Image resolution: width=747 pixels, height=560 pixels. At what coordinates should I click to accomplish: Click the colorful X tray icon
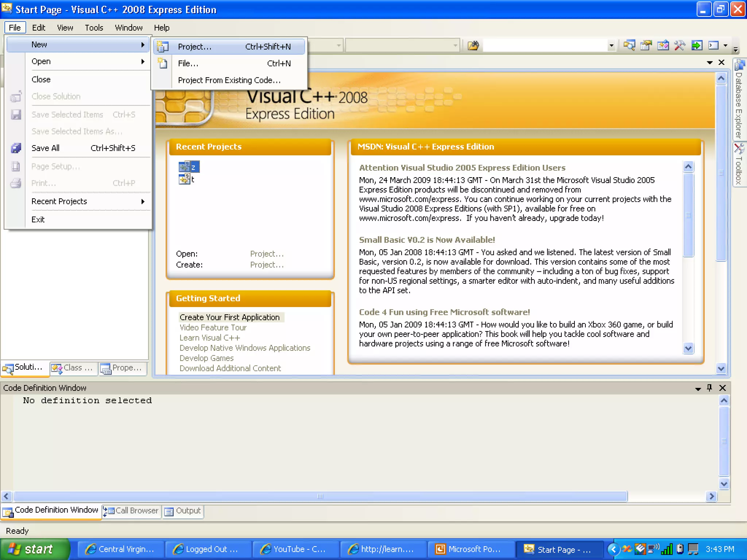(x=627, y=549)
